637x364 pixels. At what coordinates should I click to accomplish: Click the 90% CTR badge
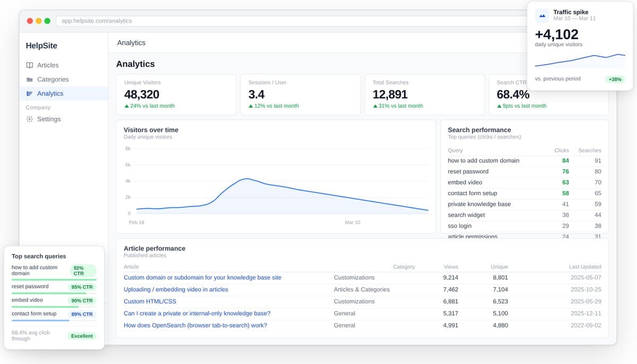click(x=82, y=300)
